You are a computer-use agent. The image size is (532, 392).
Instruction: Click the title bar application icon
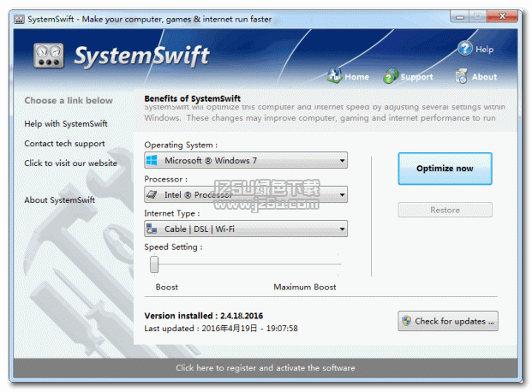pyautogui.click(x=19, y=20)
